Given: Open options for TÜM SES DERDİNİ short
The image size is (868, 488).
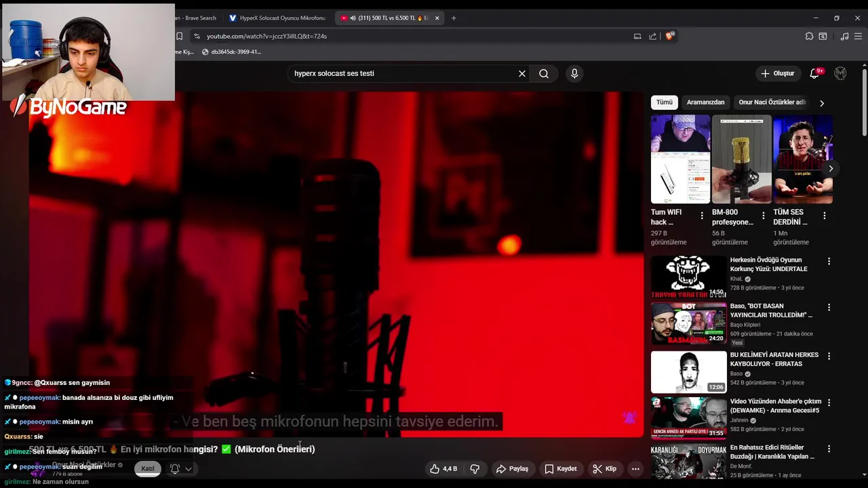Looking at the screenshot, I should [824, 216].
